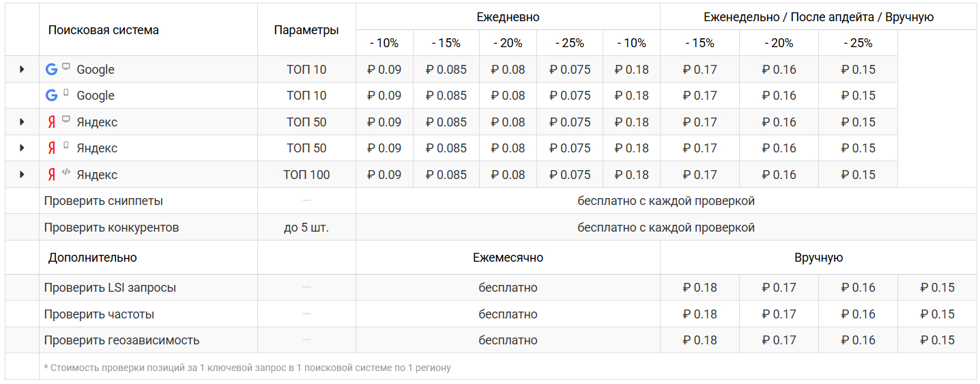Viewport: 980px width, 384px height.
Task: Click the mobile phone icon beside Google
Action: [x=66, y=93]
